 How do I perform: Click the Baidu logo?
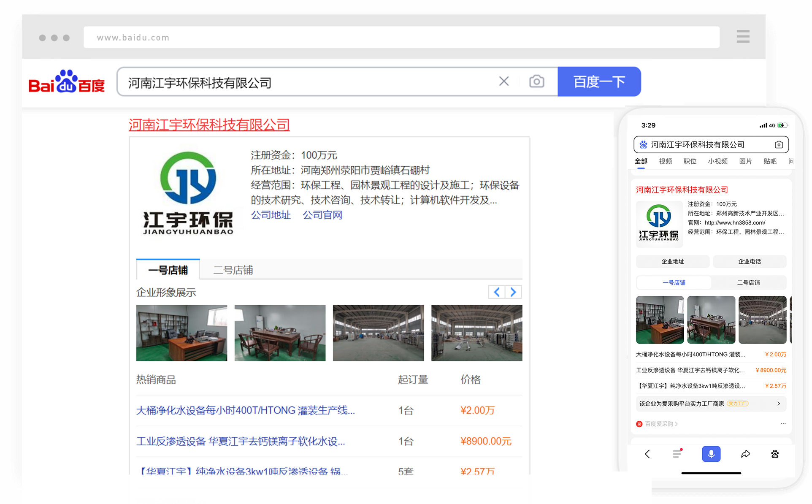pyautogui.click(x=66, y=81)
